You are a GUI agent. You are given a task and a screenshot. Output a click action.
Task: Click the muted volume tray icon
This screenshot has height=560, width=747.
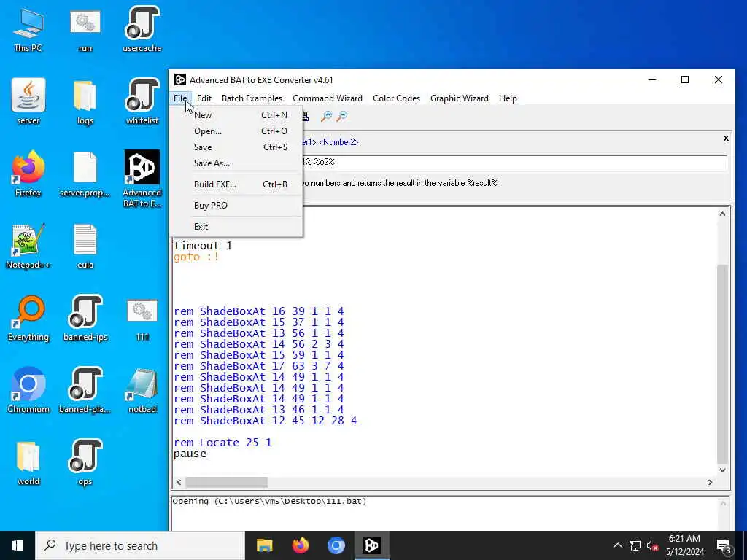pyautogui.click(x=652, y=545)
